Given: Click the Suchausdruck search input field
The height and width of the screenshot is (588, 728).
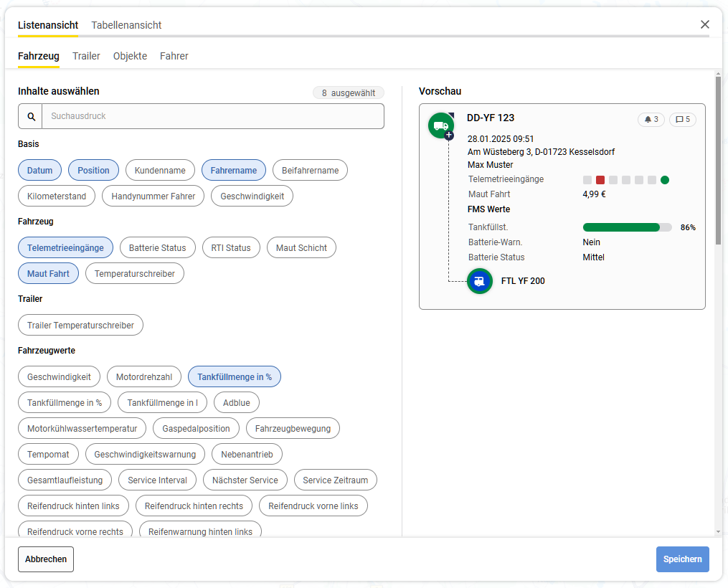Looking at the screenshot, I should [212, 116].
